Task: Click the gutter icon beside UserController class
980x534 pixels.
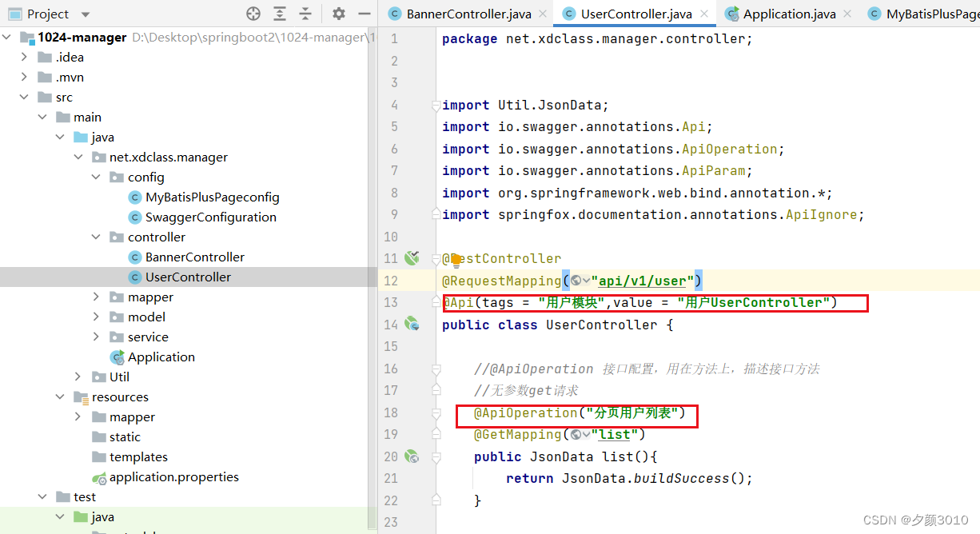Action: [411, 325]
